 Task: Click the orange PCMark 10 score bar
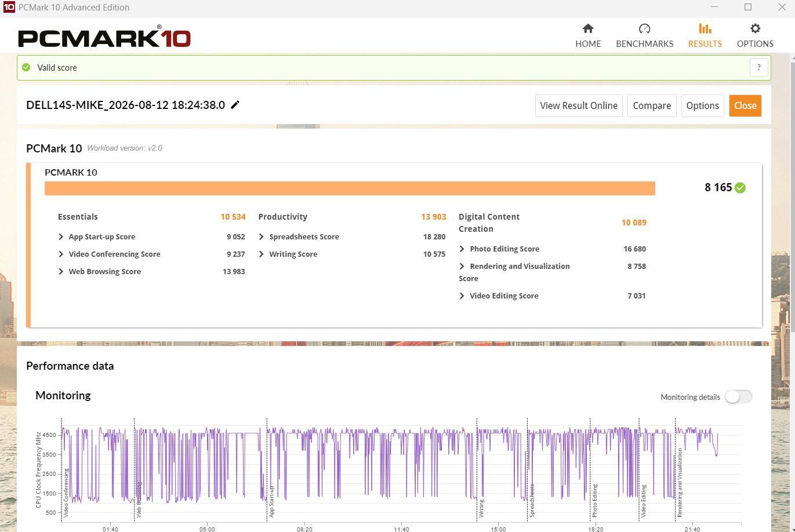click(x=350, y=188)
